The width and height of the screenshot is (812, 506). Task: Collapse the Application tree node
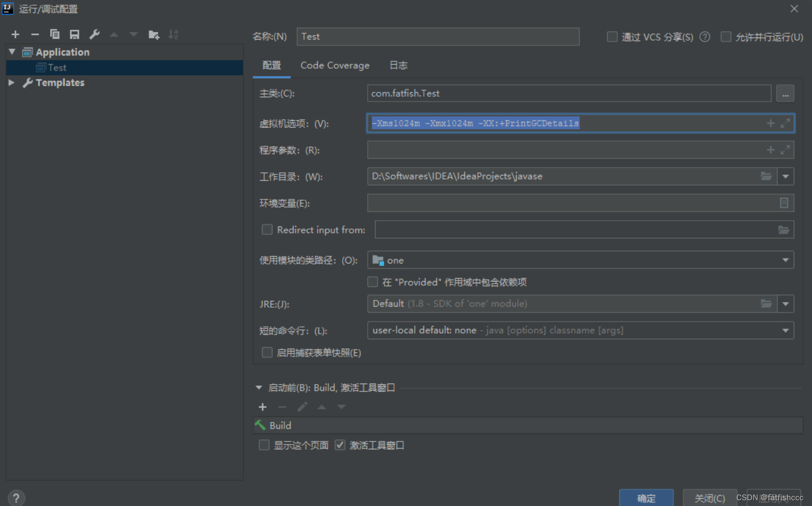point(12,52)
